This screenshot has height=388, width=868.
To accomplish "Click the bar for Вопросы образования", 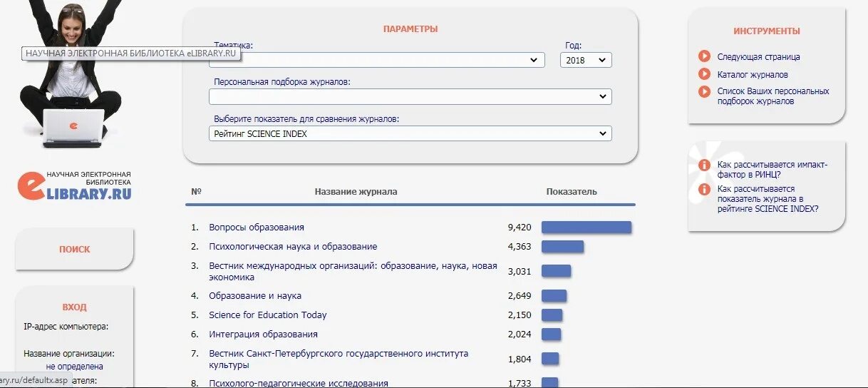I will point(587,228).
